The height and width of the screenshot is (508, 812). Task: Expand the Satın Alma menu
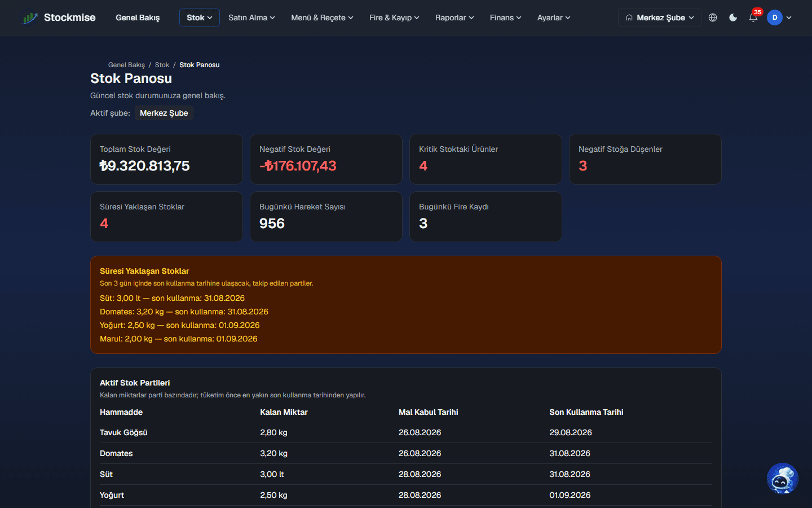pyautogui.click(x=251, y=17)
